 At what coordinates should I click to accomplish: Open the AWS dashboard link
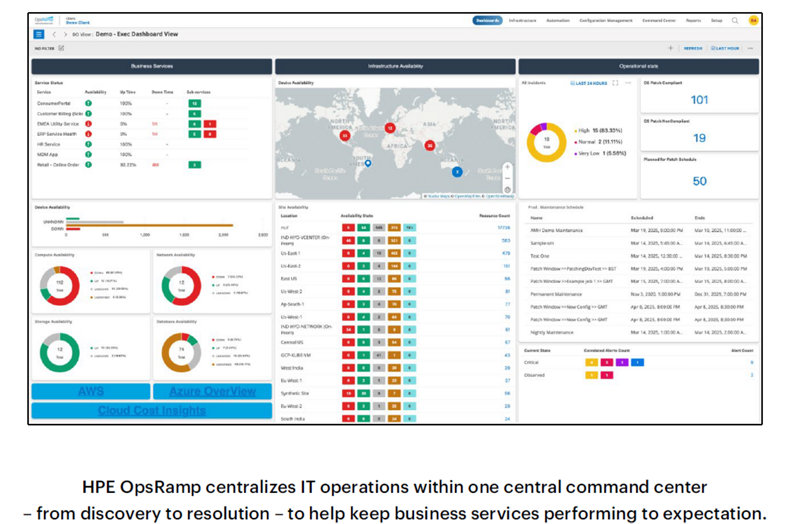[91, 391]
